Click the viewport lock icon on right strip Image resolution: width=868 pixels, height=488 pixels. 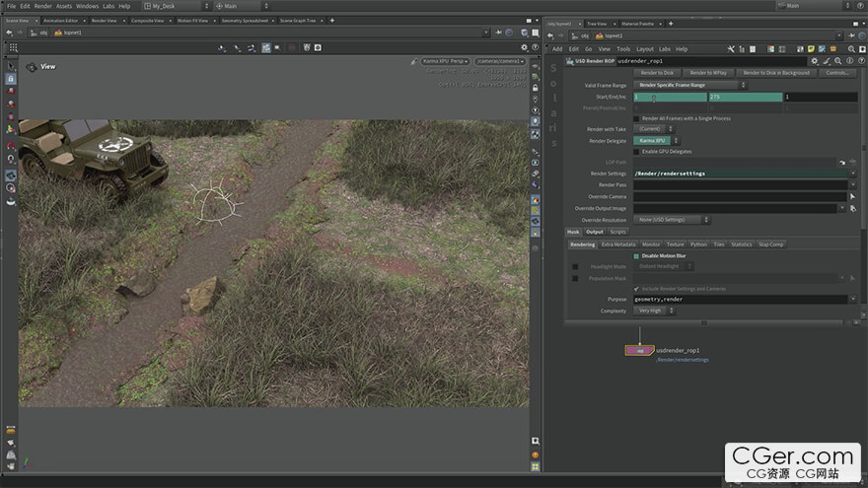(536, 88)
